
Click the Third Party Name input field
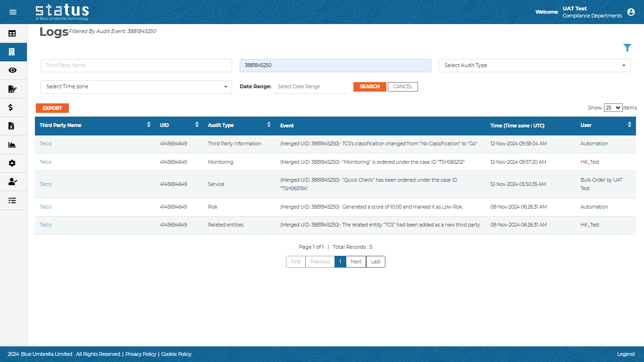(136, 66)
